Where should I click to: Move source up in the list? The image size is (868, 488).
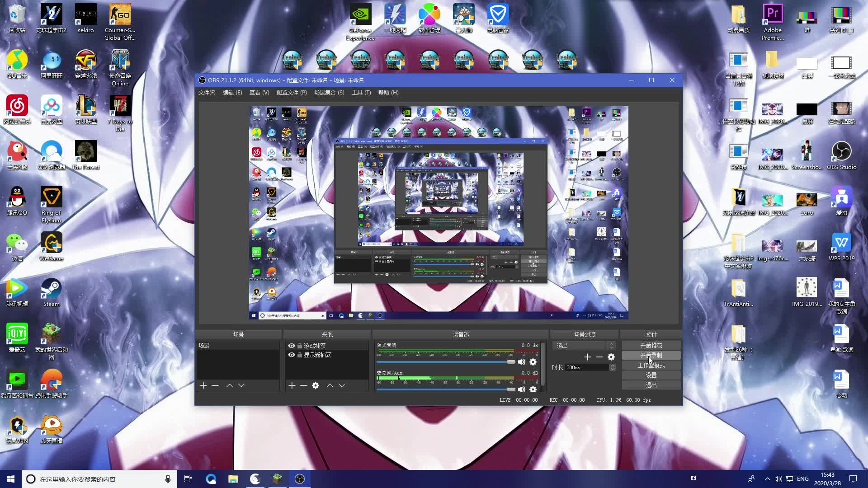click(x=330, y=385)
